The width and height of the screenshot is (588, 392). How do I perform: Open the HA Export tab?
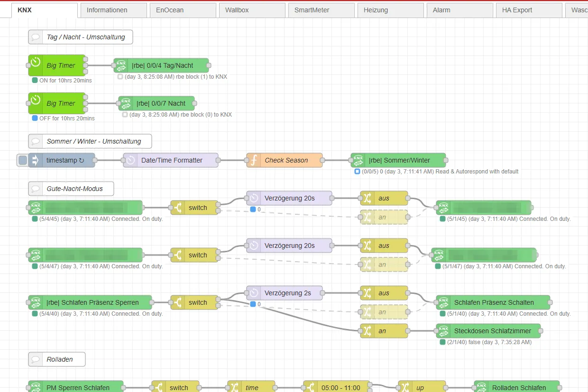[x=529, y=10]
